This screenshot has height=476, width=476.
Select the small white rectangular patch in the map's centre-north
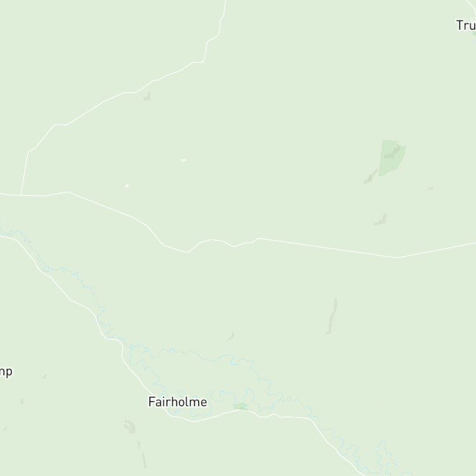tap(183, 160)
